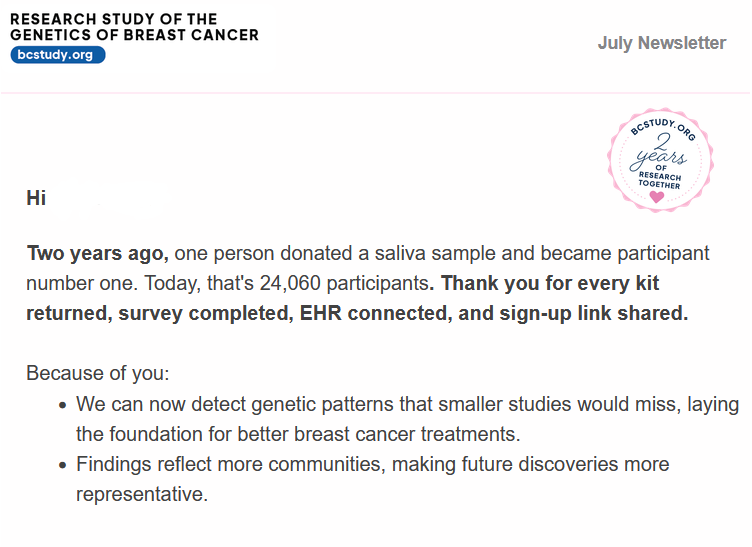Click the cursive "2 years" script in the badge
This screenshot has height=547, width=752.
tap(659, 151)
